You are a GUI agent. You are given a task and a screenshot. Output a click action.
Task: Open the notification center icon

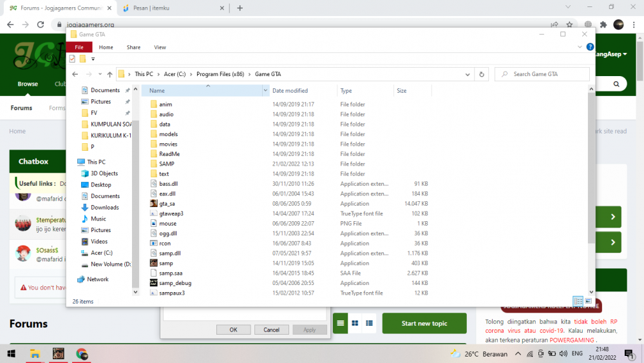point(629,353)
